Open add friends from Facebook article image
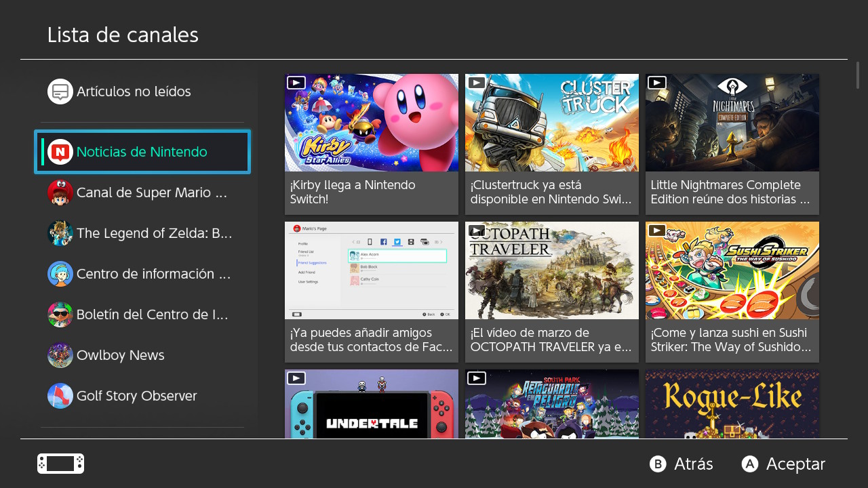868x488 pixels. (x=372, y=270)
